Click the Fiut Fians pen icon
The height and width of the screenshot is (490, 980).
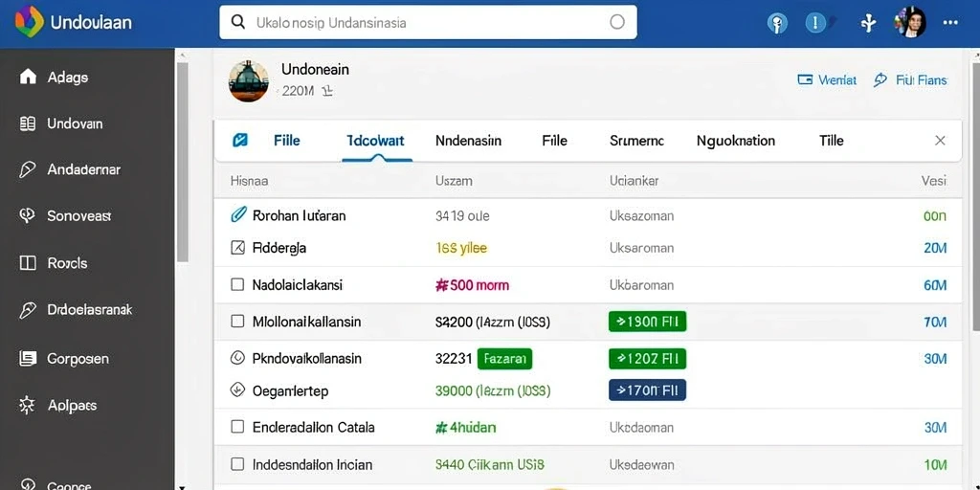(880, 79)
